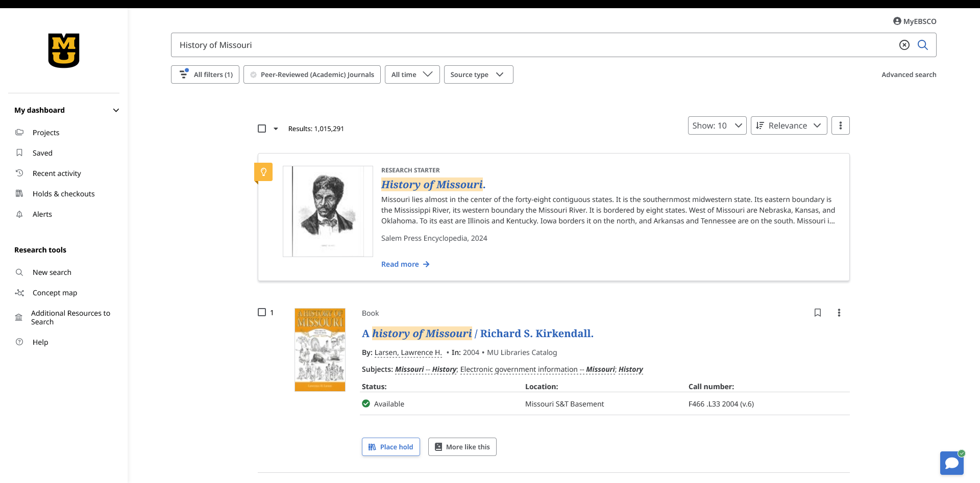This screenshot has width=980, height=483.
Task: Select all results checkbox
Action: (x=262, y=129)
